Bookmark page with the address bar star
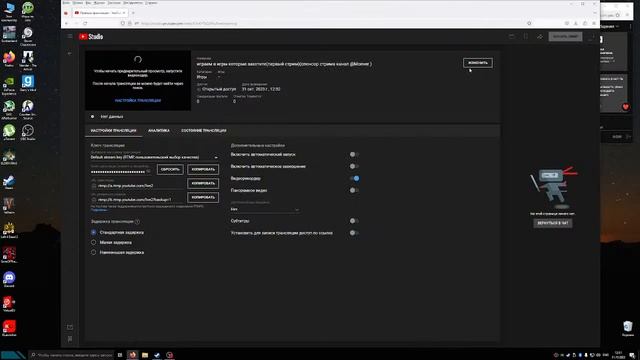Image resolution: width=640 pixels, height=360 pixels. (529, 23)
